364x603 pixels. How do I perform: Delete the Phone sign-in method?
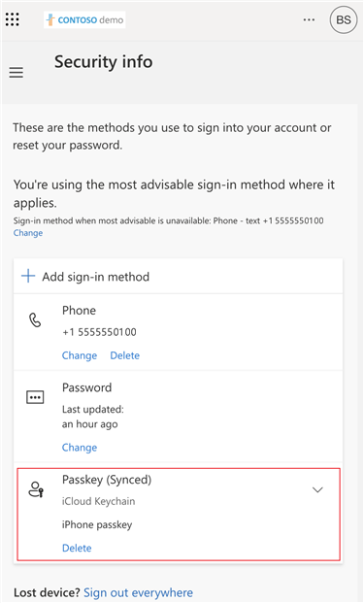pyautogui.click(x=125, y=355)
